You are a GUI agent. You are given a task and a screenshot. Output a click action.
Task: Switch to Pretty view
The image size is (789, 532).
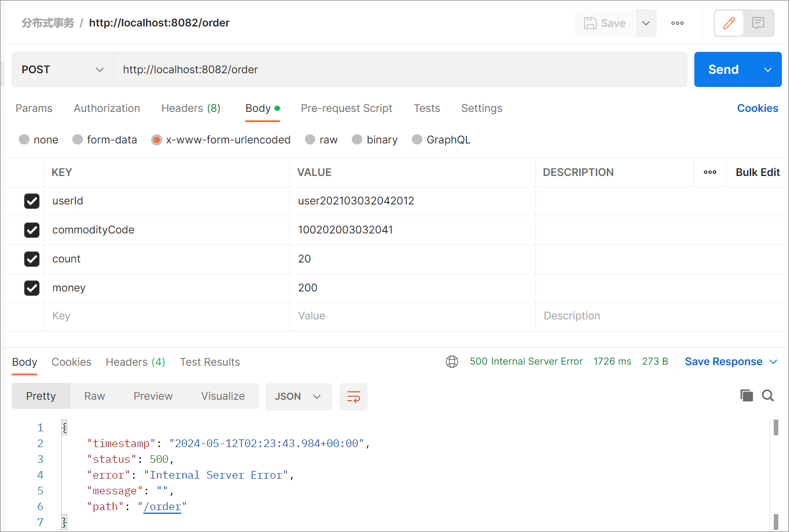pos(41,396)
